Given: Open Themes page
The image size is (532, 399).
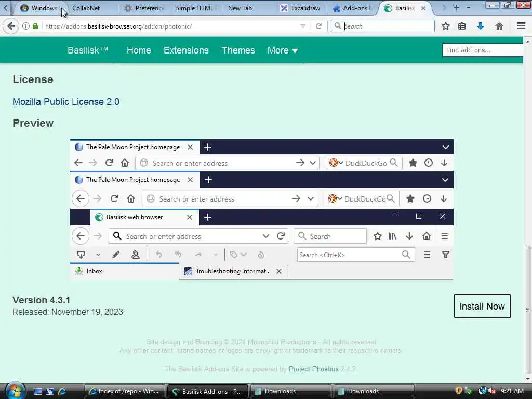Looking at the screenshot, I should coord(238,50).
